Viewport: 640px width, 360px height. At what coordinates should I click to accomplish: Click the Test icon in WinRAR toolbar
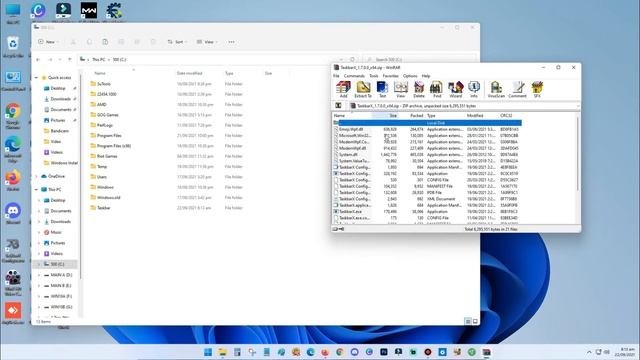(x=382, y=89)
